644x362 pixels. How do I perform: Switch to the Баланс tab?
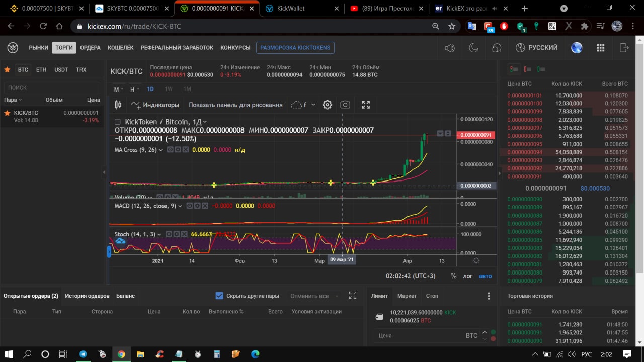(125, 296)
